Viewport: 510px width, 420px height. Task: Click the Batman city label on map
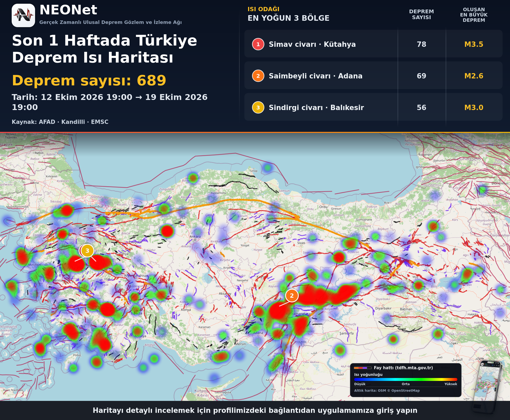[406, 309]
